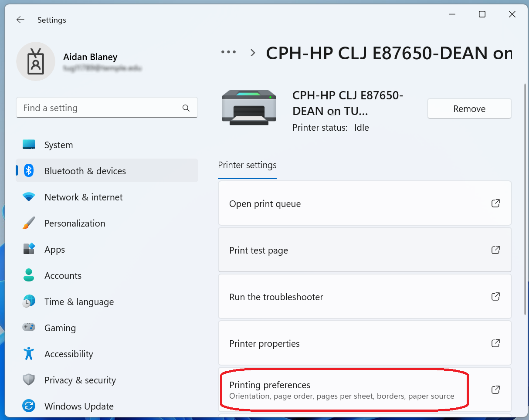Open Privacy & security settings

[107, 380]
